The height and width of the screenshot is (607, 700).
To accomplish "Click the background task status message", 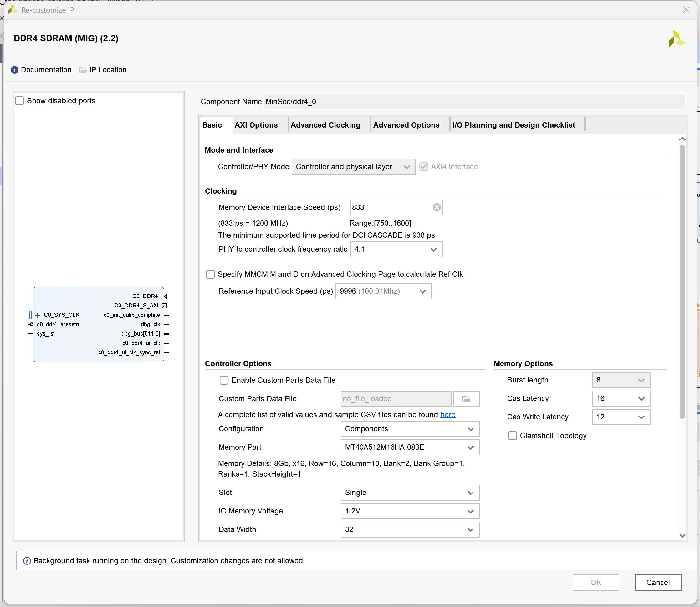I will point(168,561).
